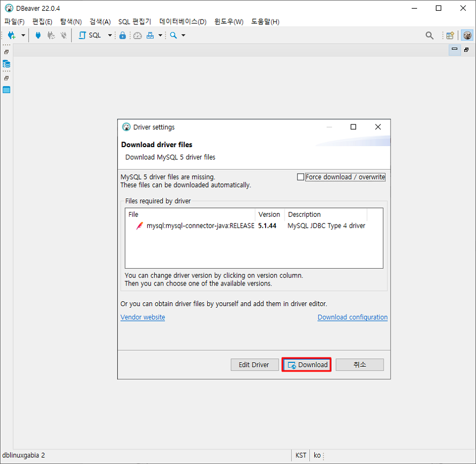Viewport: 476px width, 464px height.
Task: Click the Reconnect toolbar icon
Action: 51,36
